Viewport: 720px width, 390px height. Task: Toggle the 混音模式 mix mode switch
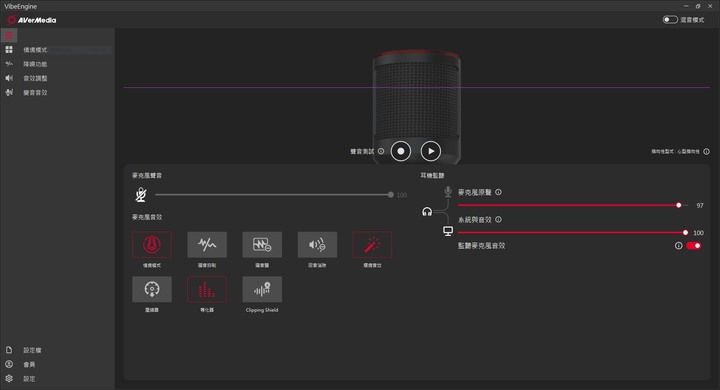coord(670,20)
